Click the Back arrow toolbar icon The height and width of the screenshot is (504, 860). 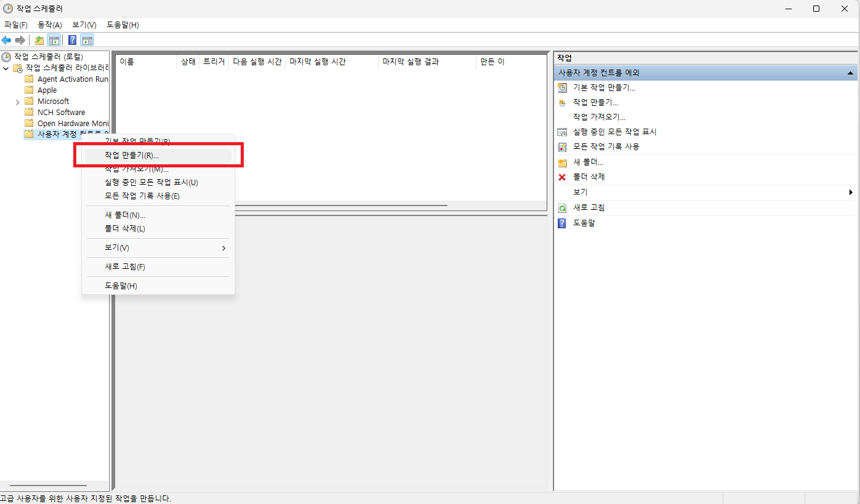(x=6, y=41)
